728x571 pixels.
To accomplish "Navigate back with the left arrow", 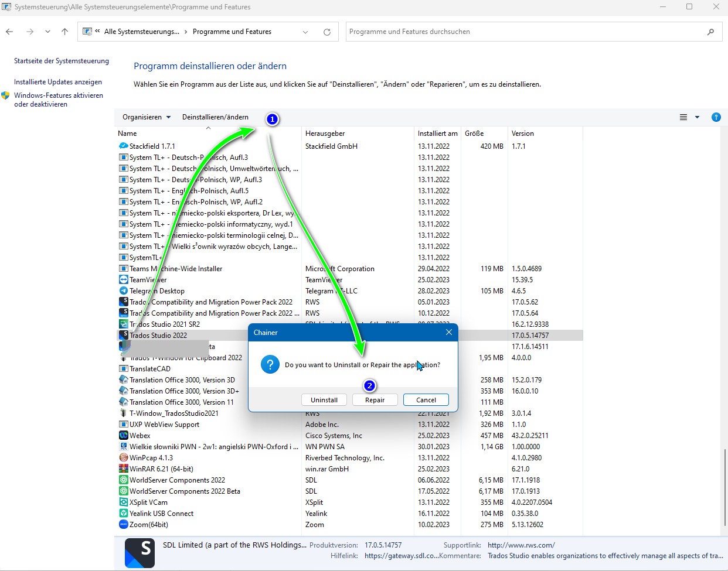I will [9, 32].
